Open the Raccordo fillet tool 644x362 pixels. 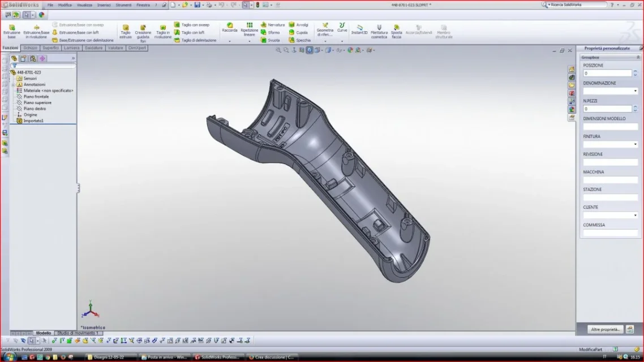point(230,28)
